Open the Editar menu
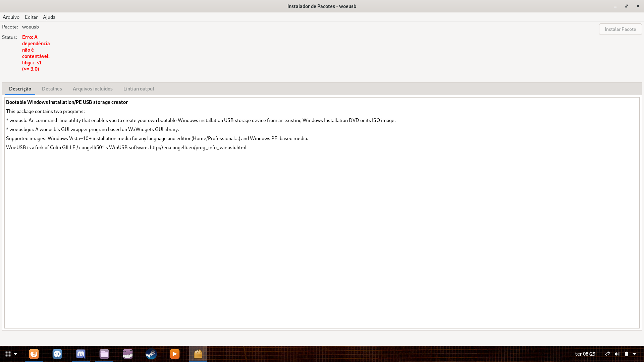 [x=31, y=17]
